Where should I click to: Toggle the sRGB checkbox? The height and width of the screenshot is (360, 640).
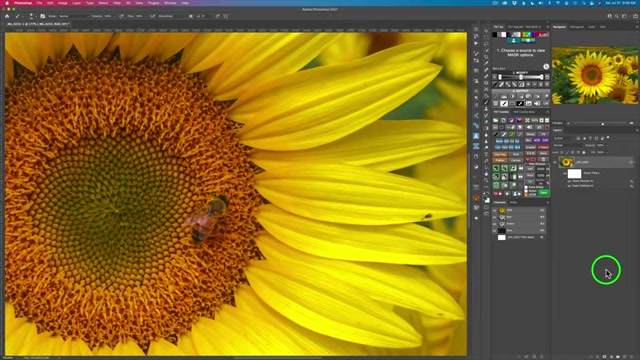[x=527, y=195]
